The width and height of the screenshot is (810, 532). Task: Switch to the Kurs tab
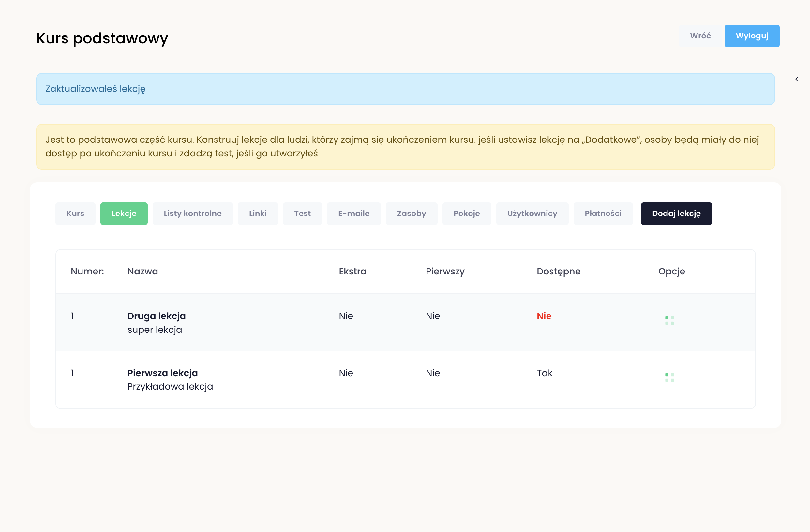coord(75,213)
